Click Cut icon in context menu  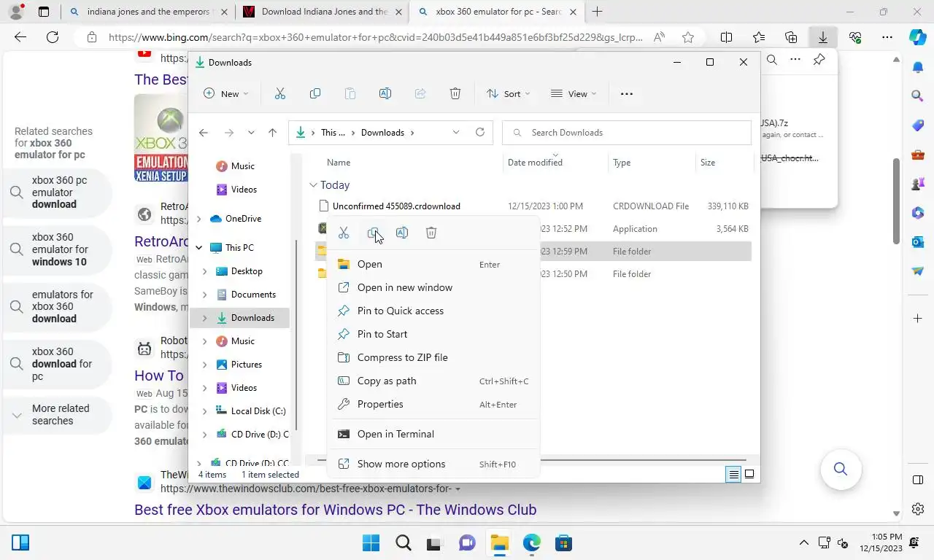[x=344, y=233]
